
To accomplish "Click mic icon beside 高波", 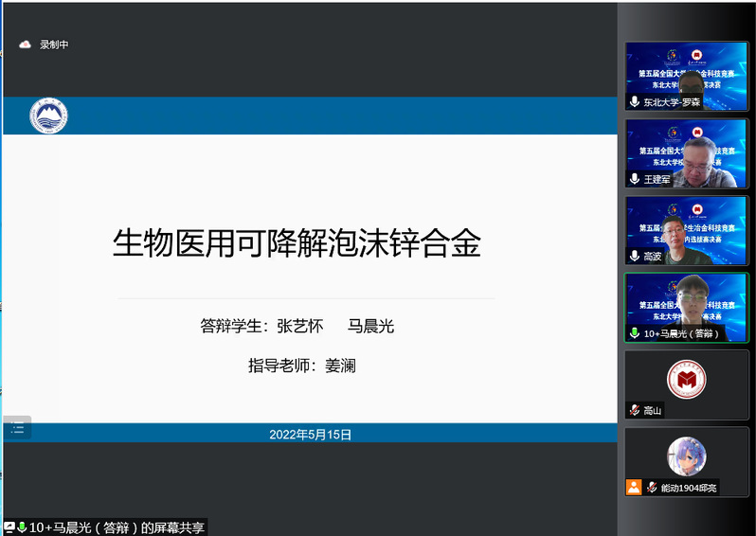I will pyautogui.click(x=635, y=256).
